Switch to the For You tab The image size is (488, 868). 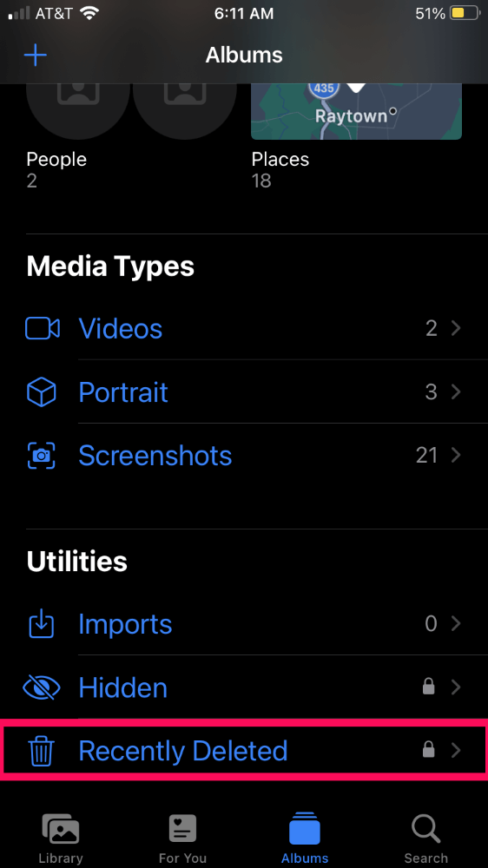(x=183, y=838)
